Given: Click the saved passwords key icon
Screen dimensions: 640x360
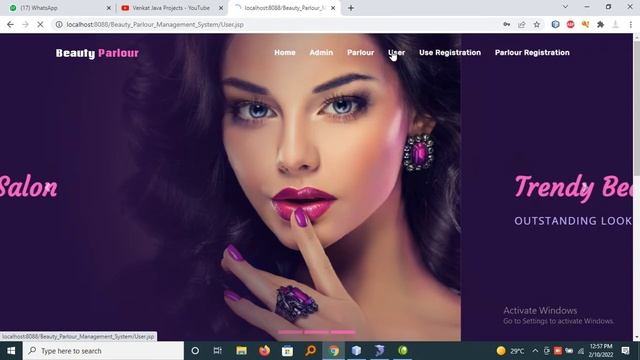Looking at the screenshot, I should point(507,24).
